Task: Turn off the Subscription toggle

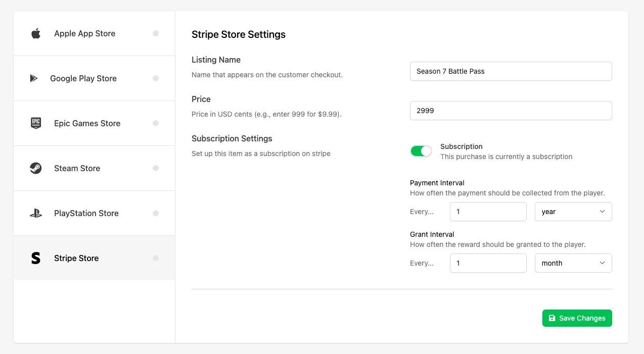Action: click(421, 151)
